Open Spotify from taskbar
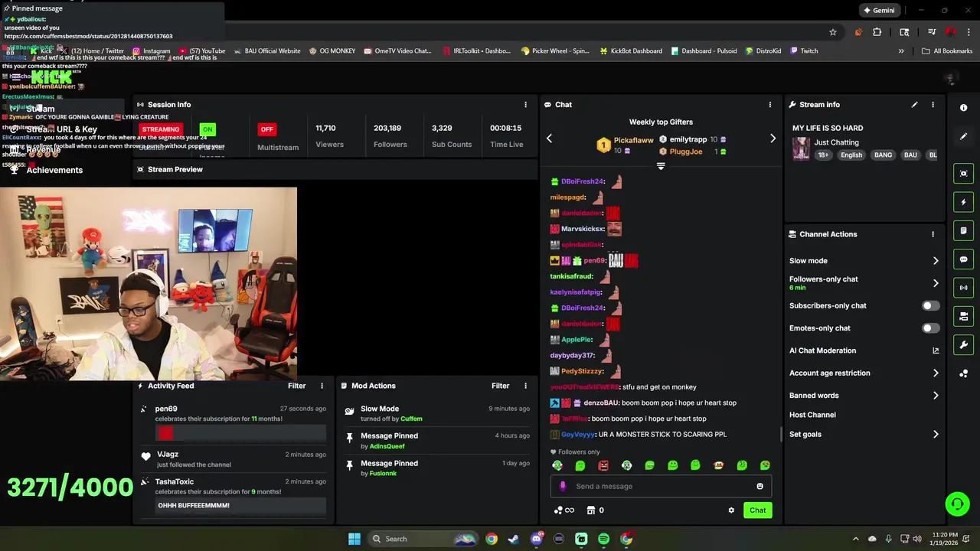 tap(603, 539)
